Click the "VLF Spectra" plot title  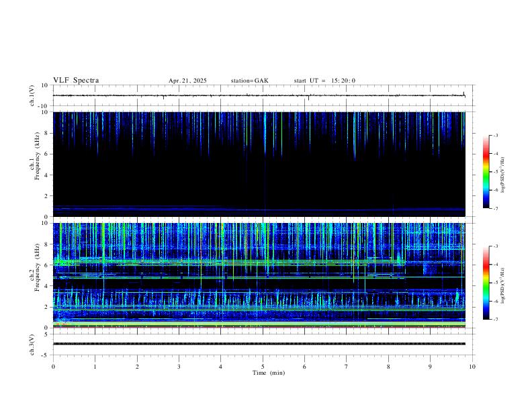point(76,81)
